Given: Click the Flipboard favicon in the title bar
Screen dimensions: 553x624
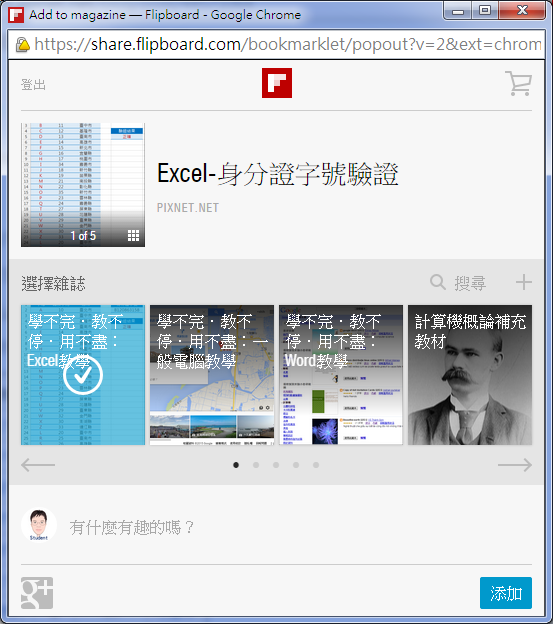Looking at the screenshot, I should point(16,15).
